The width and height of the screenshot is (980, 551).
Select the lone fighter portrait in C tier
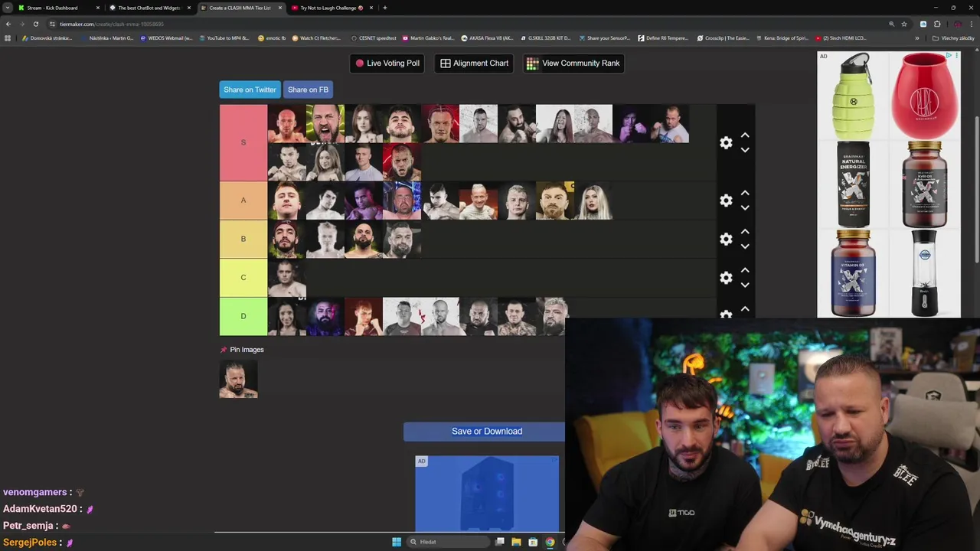coord(286,278)
